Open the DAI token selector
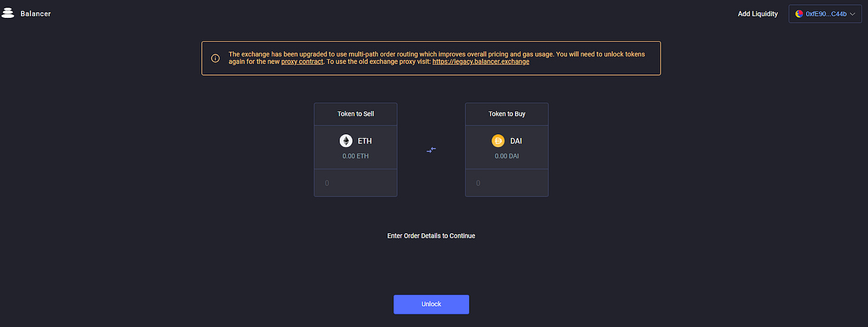The height and width of the screenshot is (327, 868). [x=507, y=147]
